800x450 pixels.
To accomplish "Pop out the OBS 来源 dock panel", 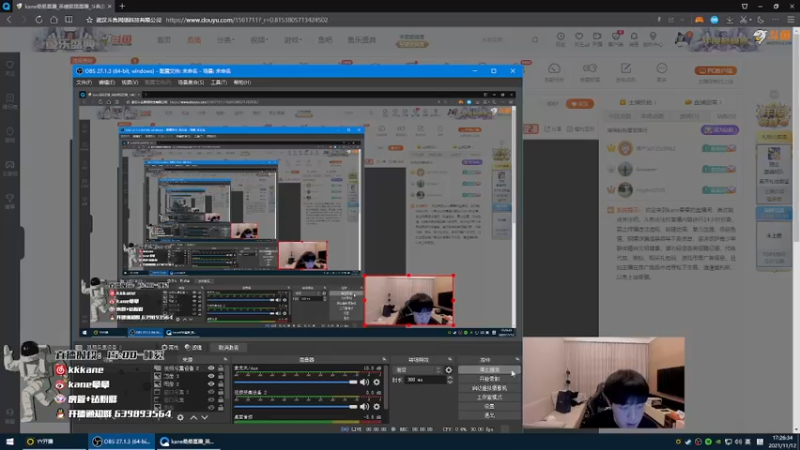I will (x=225, y=359).
